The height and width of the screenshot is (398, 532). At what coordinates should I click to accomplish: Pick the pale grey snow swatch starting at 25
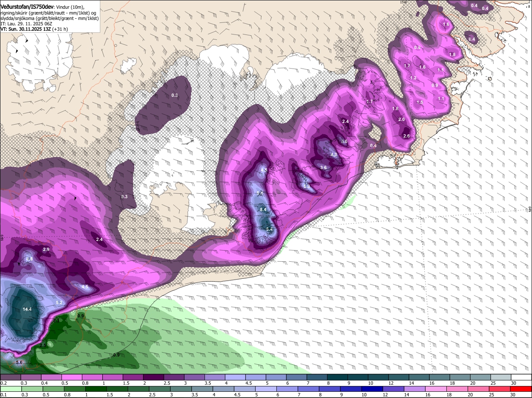tap(501, 377)
